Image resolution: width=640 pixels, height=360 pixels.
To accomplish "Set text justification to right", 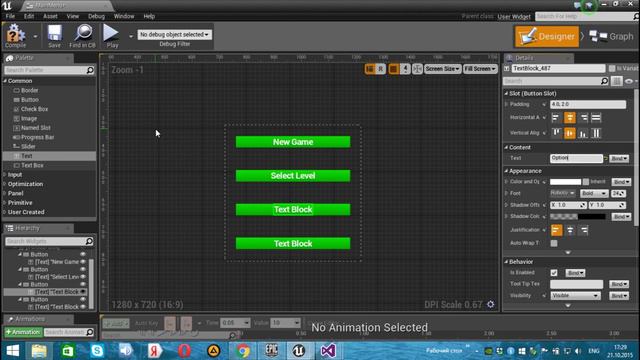I will 584,230.
